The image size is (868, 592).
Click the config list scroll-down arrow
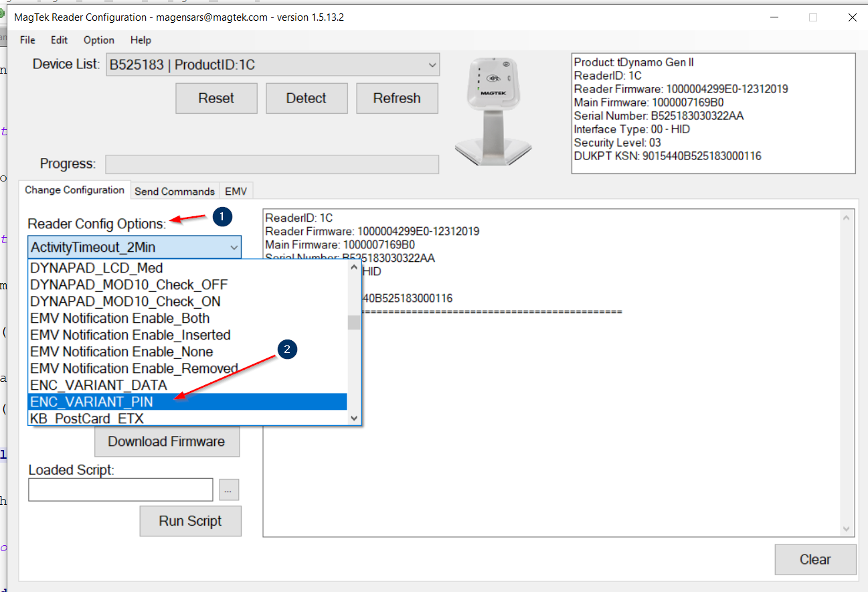(x=353, y=419)
